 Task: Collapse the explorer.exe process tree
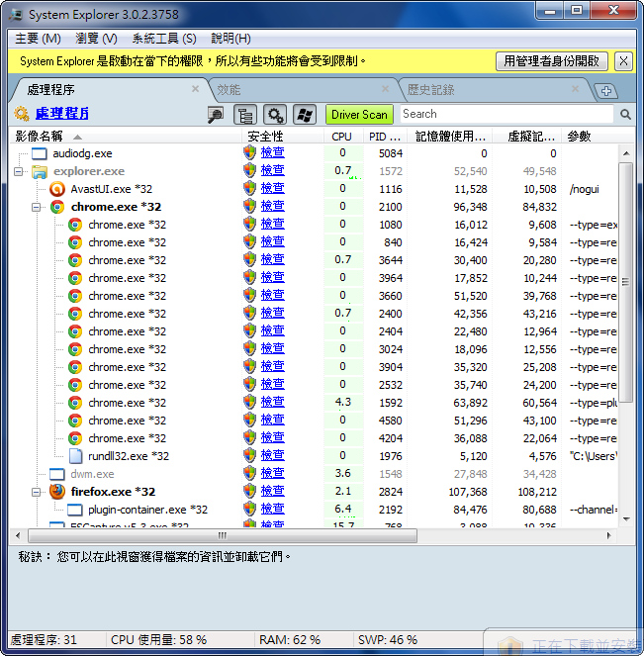tap(19, 171)
